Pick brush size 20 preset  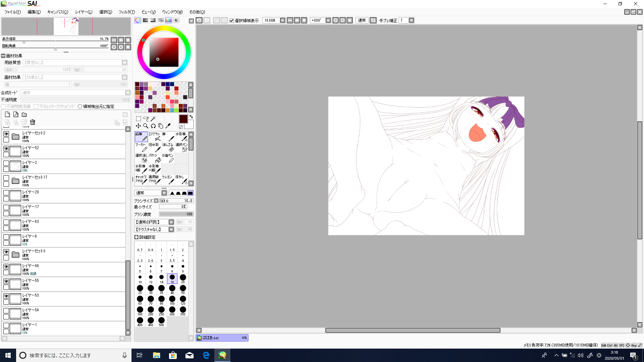[x=183, y=279]
